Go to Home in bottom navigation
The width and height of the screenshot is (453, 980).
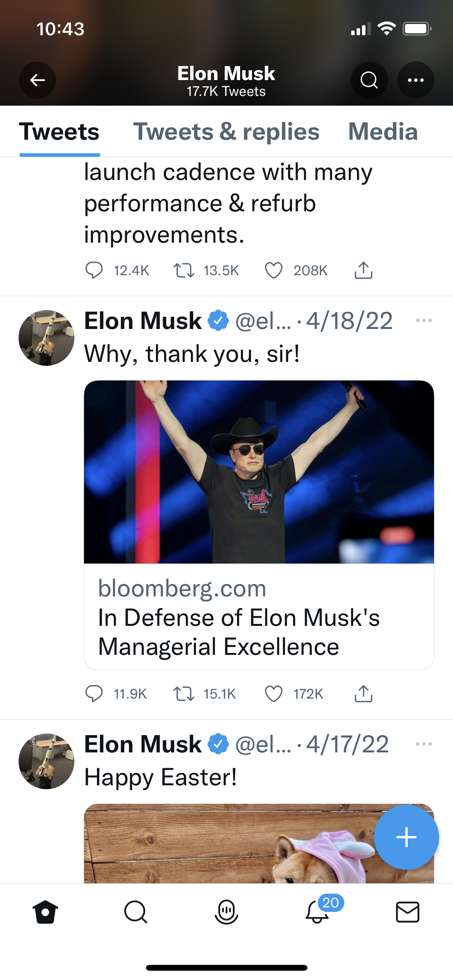[45, 912]
